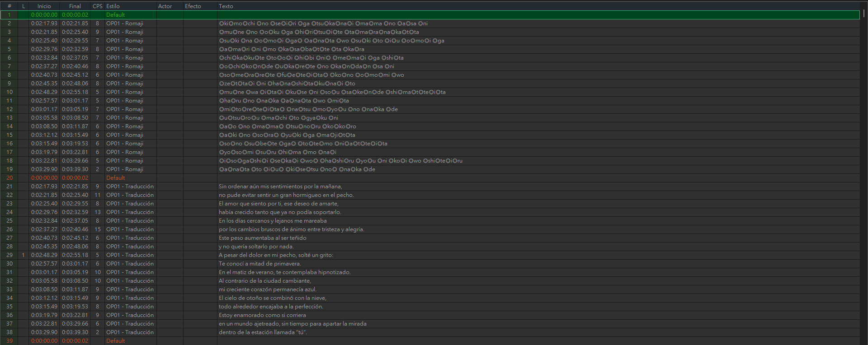Click the layer value 1 on line 29
This screenshot has width=868, height=345.
pos(23,255)
